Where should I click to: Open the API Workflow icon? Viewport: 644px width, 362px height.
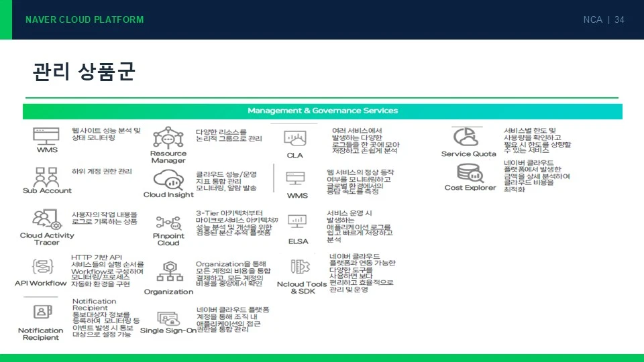point(43,266)
